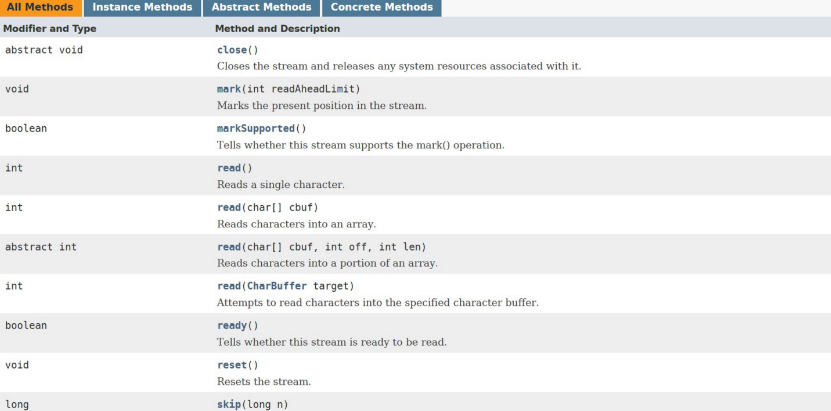Click the 'Reads a single character.' description

[x=280, y=184]
